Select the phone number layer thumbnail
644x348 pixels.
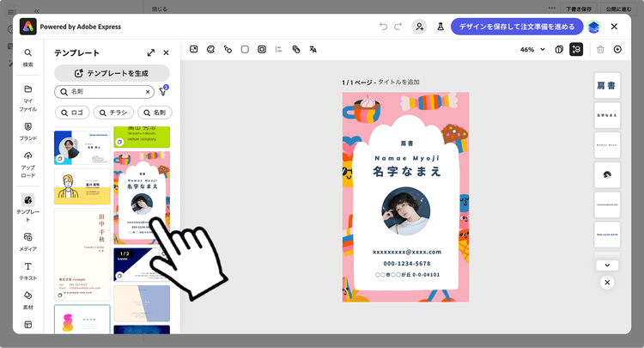click(x=607, y=235)
